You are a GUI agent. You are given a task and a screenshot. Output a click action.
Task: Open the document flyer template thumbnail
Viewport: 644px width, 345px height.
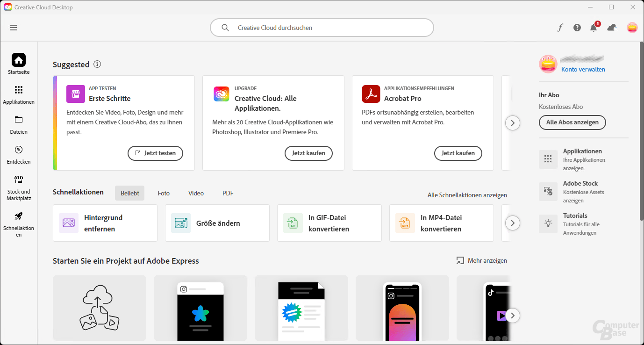(x=301, y=308)
